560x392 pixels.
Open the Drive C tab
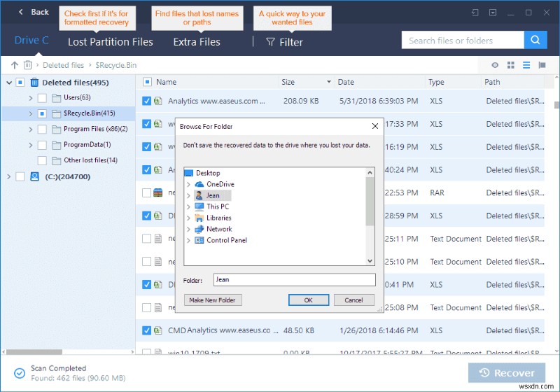[x=31, y=41]
